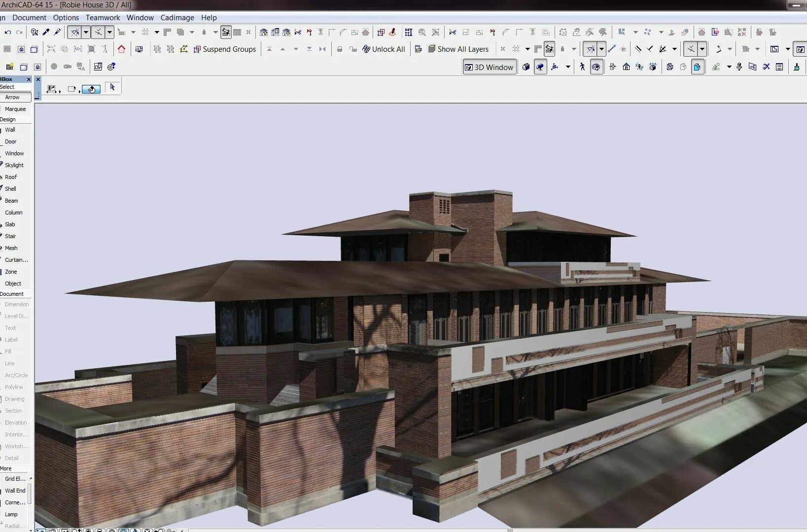Toggle the pressed snap button in second row
Screen dimensions: 807x532
pos(691,49)
